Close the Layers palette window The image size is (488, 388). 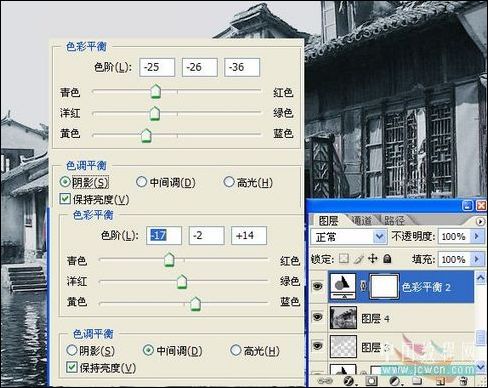point(481,205)
